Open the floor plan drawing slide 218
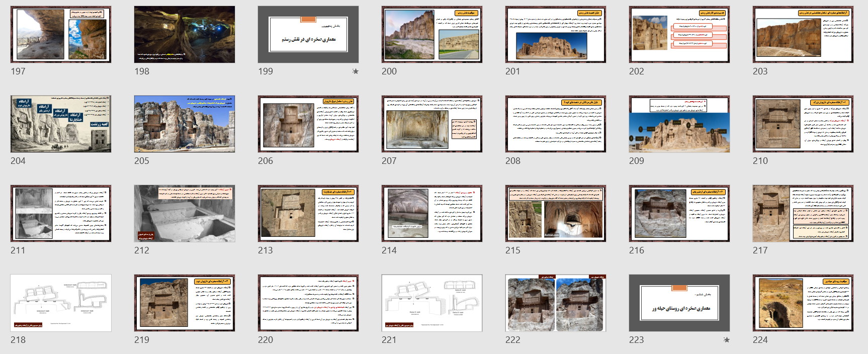The width and height of the screenshot is (868, 354). (61, 303)
